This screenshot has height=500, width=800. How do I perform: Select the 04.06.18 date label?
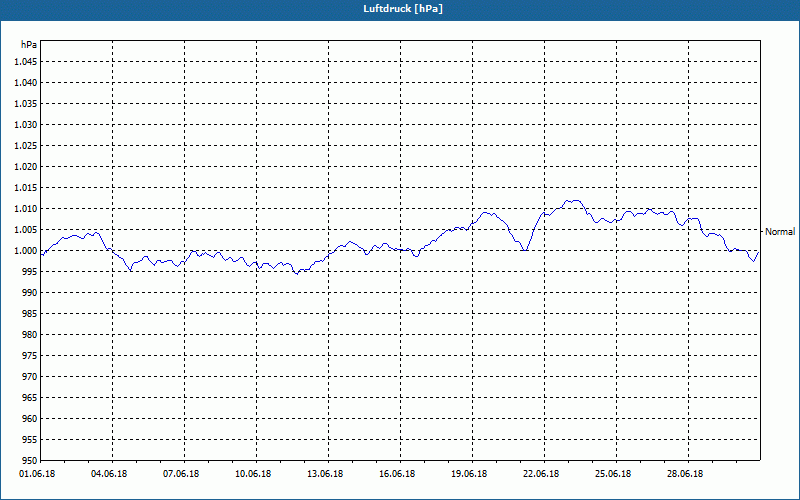click(x=109, y=474)
